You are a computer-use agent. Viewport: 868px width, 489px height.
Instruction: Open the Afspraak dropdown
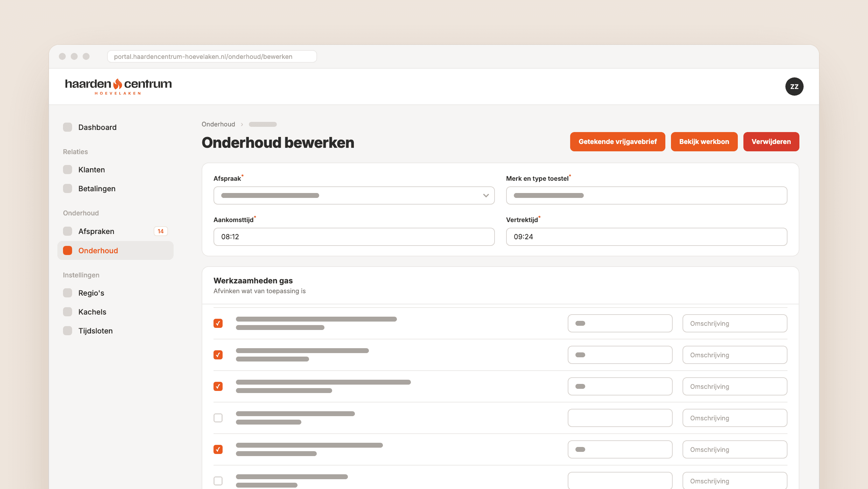354,195
